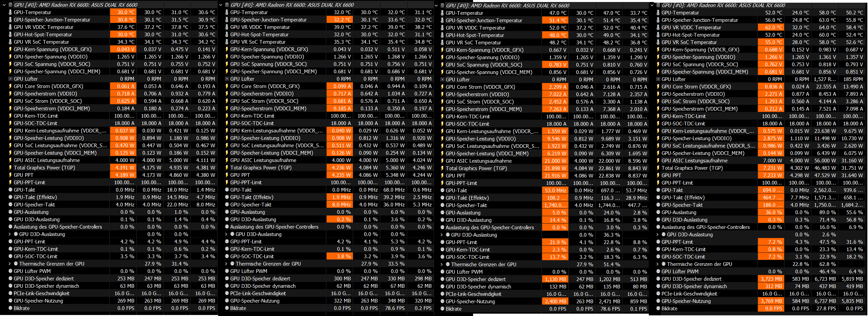Collapse the GPU [#0] header in the second panel
The image size is (868, 316).
point(221,5)
